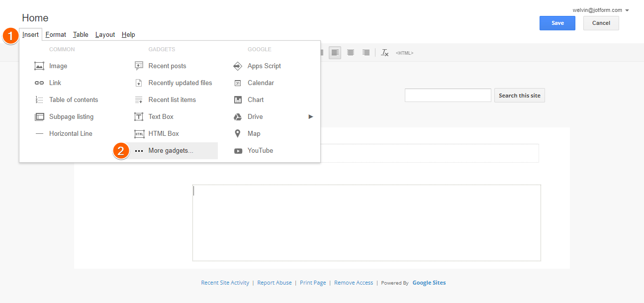This screenshot has width=644, height=303.
Task: Open the Help menu
Action: pyautogui.click(x=128, y=34)
